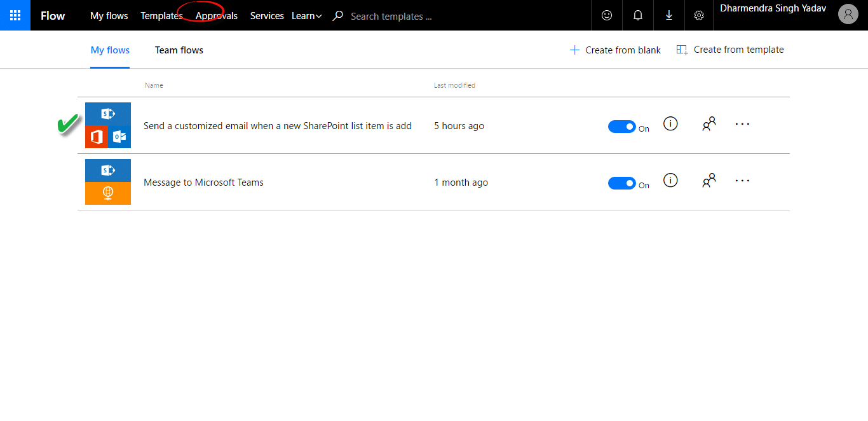This screenshot has height=421, width=868.
Task: Open the settings gear icon
Action: click(x=699, y=15)
